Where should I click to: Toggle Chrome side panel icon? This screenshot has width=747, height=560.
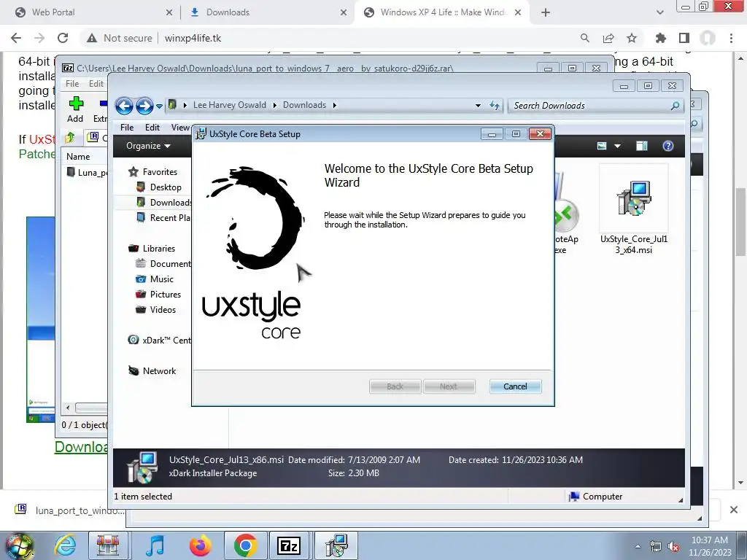tap(684, 38)
